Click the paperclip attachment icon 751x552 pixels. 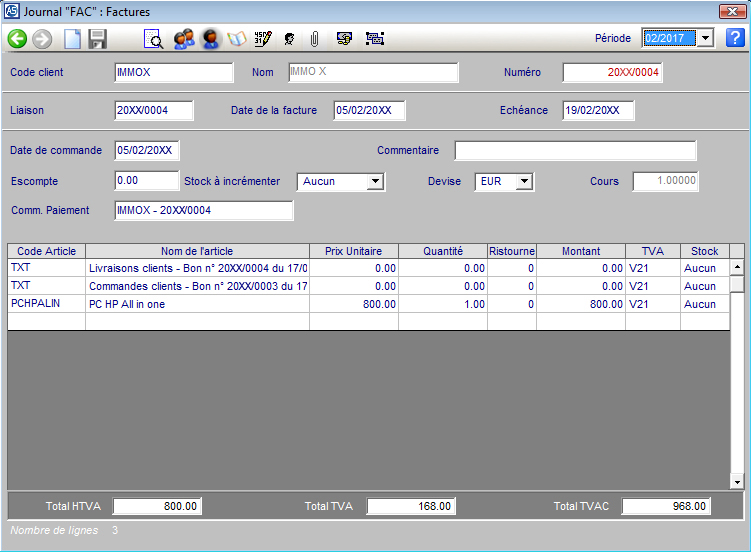[313, 39]
